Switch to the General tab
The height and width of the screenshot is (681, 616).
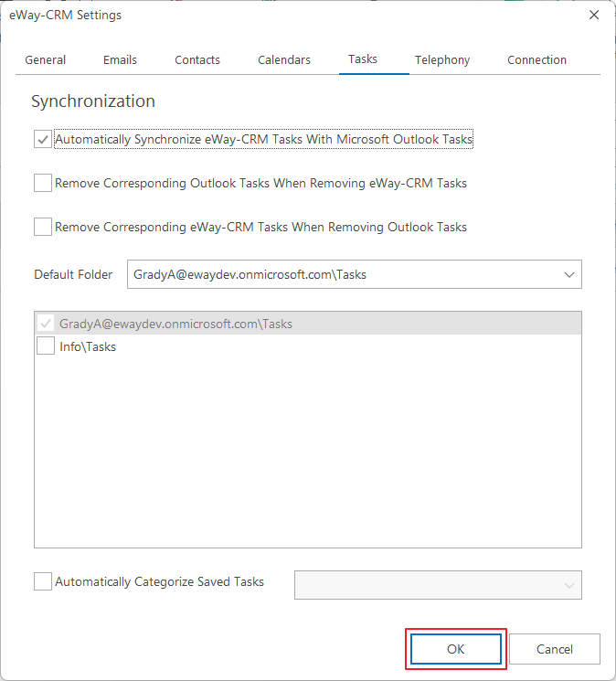tap(45, 60)
